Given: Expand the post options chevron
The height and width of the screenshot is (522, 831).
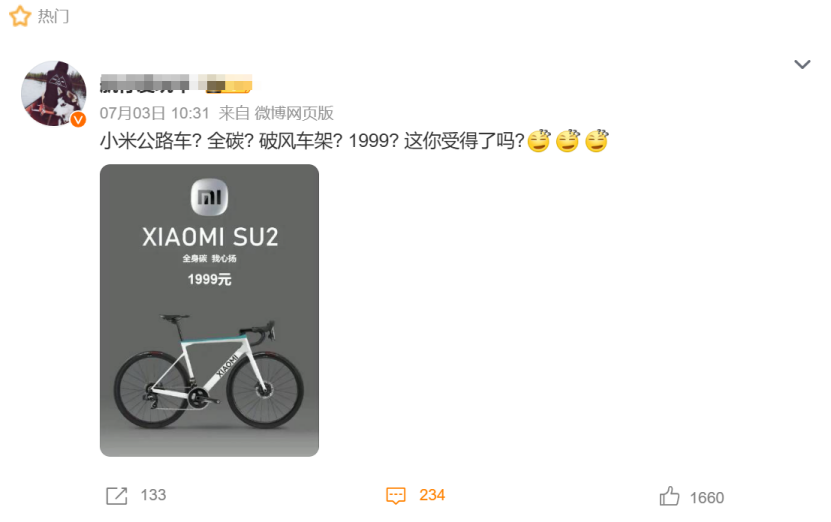Looking at the screenshot, I should (802, 65).
